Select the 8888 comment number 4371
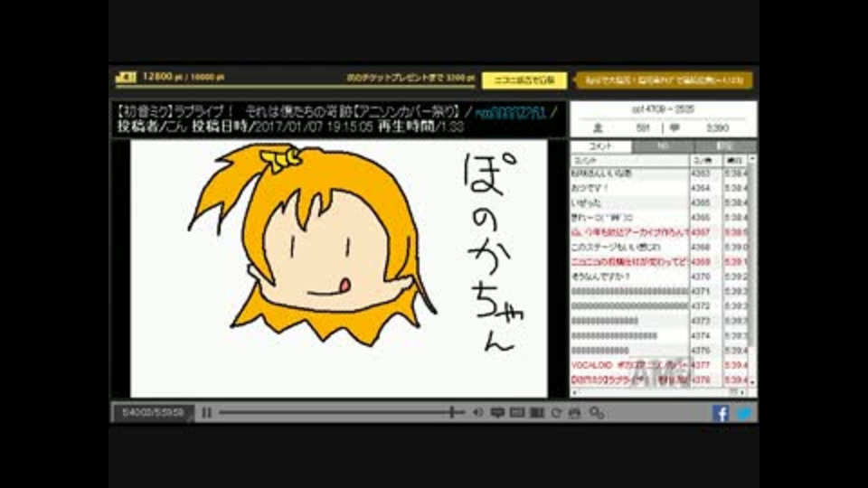 tap(659, 292)
